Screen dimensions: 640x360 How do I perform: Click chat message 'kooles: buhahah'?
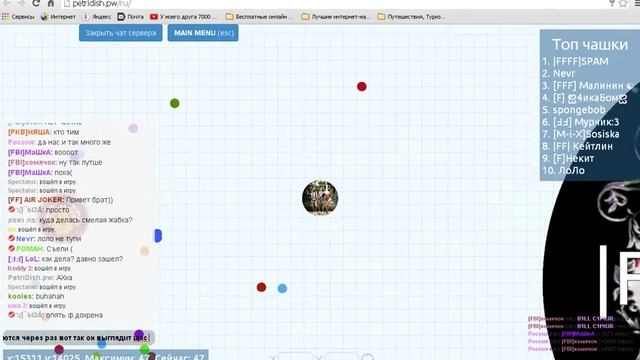(x=36, y=296)
